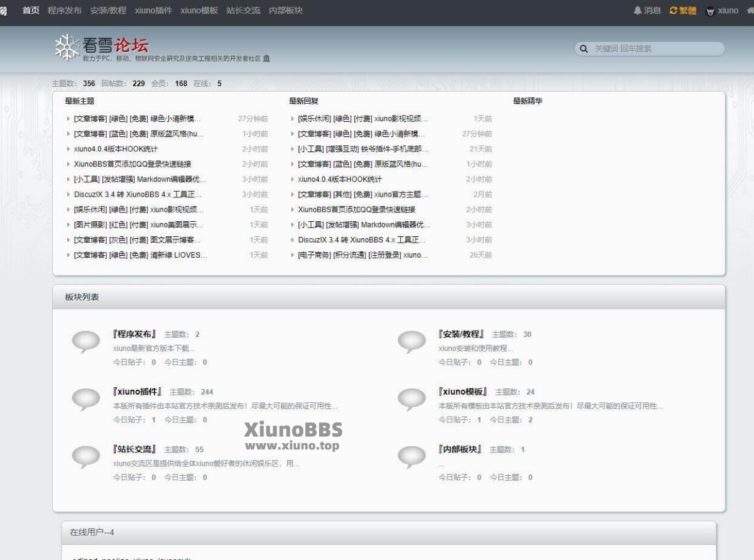Click the 21天前 timestamp in 最新回复
Viewport: 754px width, 560px height.
point(481,149)
